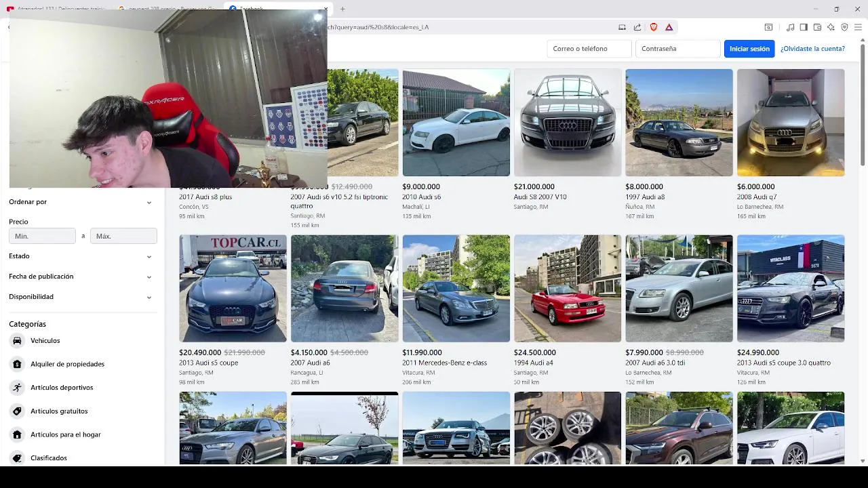This screenshot has height=488, width=868.
Task: Toggle the browser sidebar panel icon
Action: (x=804, y=27)
